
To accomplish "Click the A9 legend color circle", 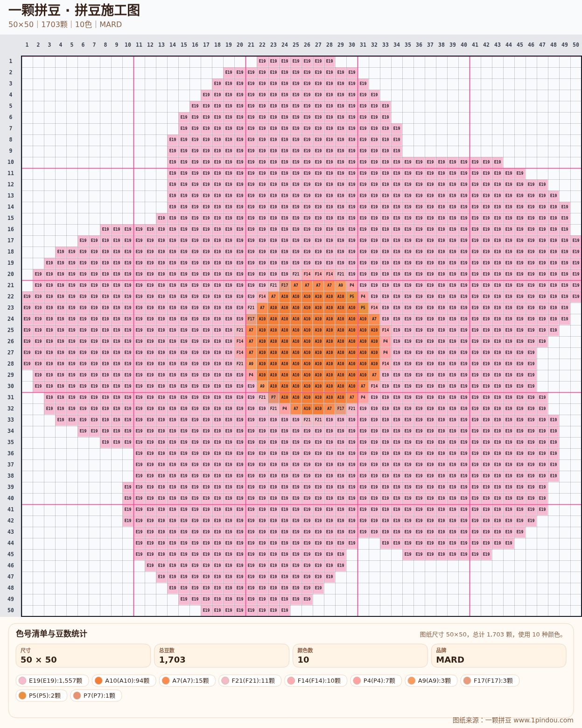I will tap(412, 681).
